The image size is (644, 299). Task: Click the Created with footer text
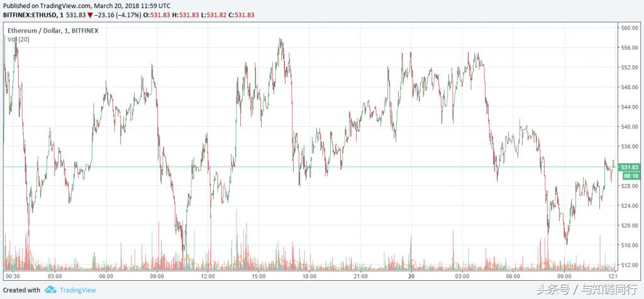click(x=22, y=290)
